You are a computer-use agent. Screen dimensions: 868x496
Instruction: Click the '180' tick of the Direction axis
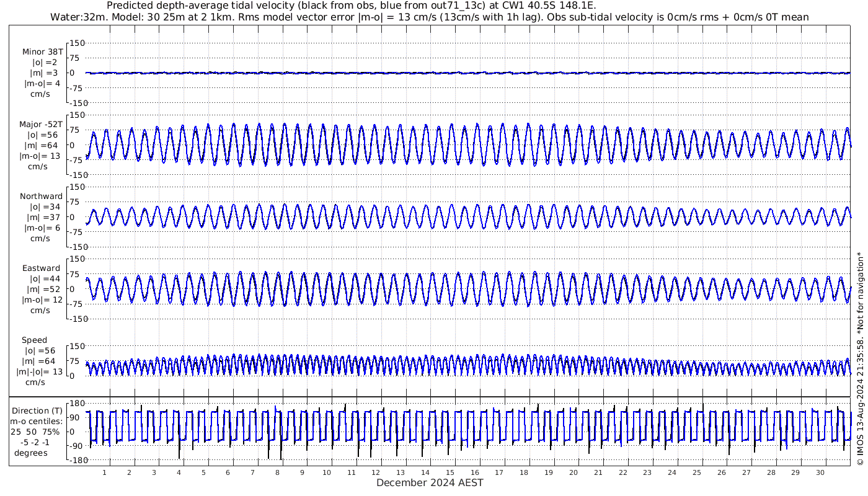pos(76,404)
